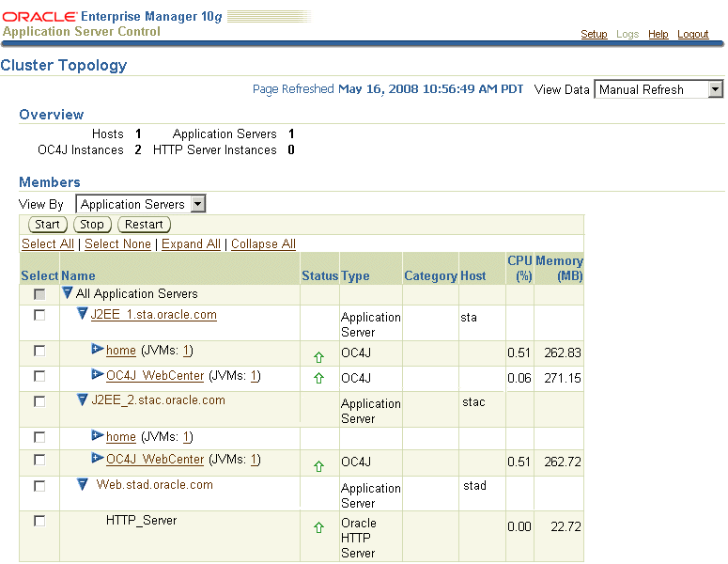Collapse the J2EE_2.stac.oracle.com node

pyautogui.click(x=82, y=399)
